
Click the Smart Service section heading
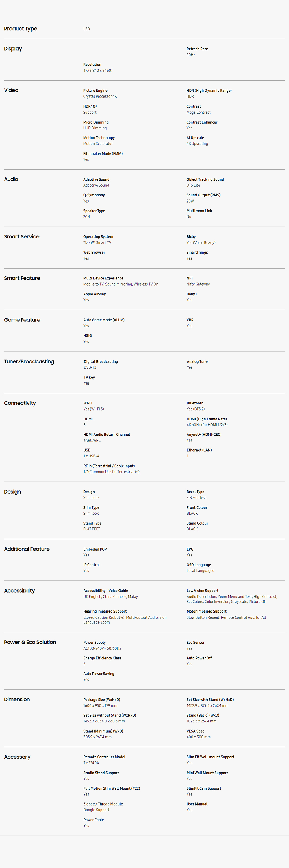(22, 237)
